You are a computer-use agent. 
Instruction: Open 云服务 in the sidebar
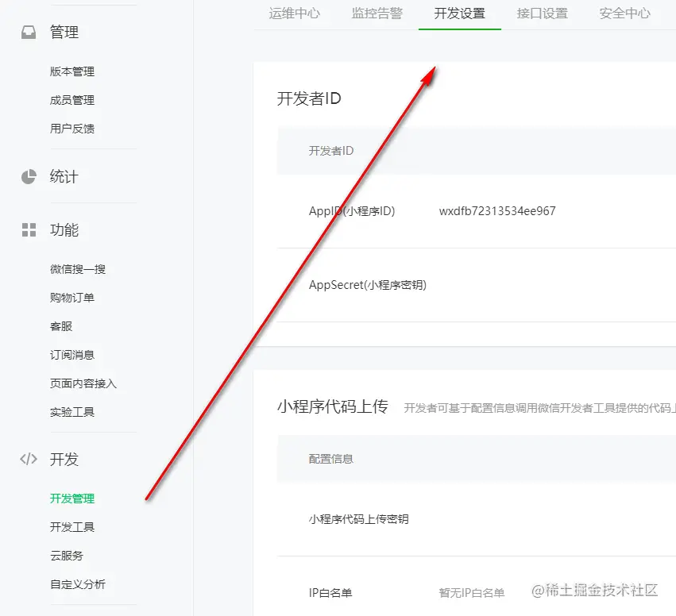point(67,556)
